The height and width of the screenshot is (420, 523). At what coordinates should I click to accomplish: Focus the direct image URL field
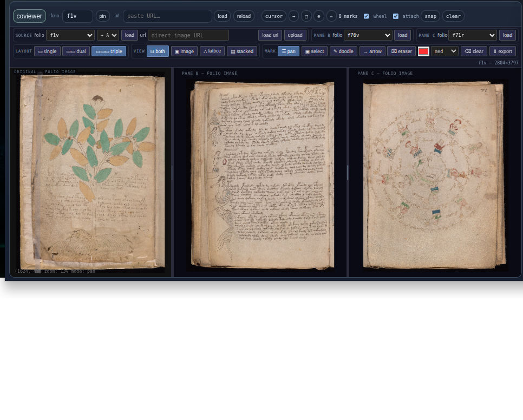(188, 35)
